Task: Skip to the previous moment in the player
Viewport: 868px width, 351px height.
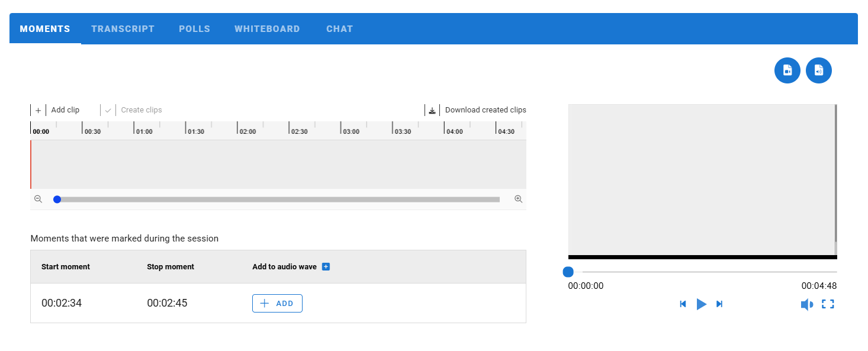Action: [x=683, y=304]
